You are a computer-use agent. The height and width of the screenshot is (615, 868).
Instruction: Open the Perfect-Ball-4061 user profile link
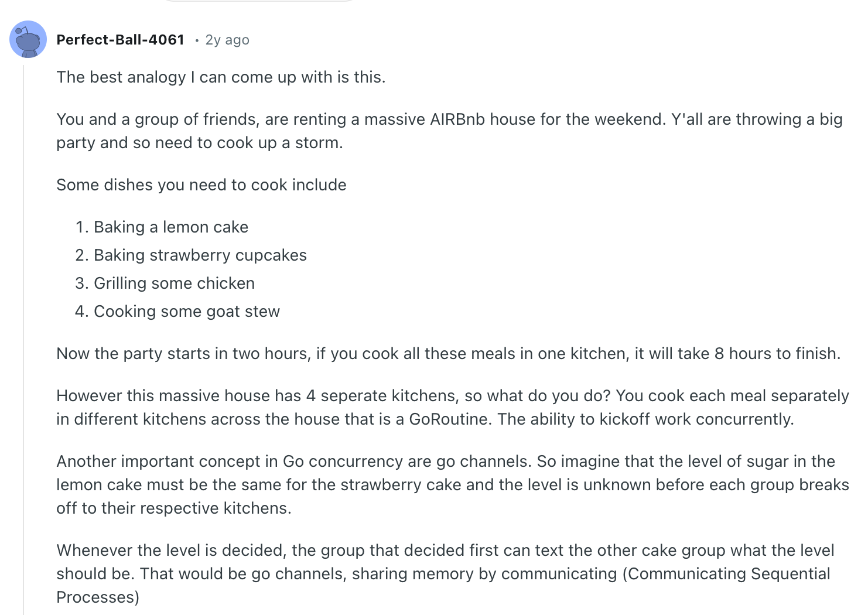click(121, 40)
